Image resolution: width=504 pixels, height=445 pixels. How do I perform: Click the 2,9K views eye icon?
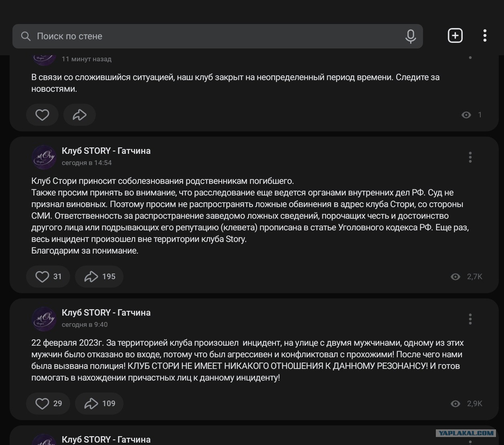coord(455,404)
